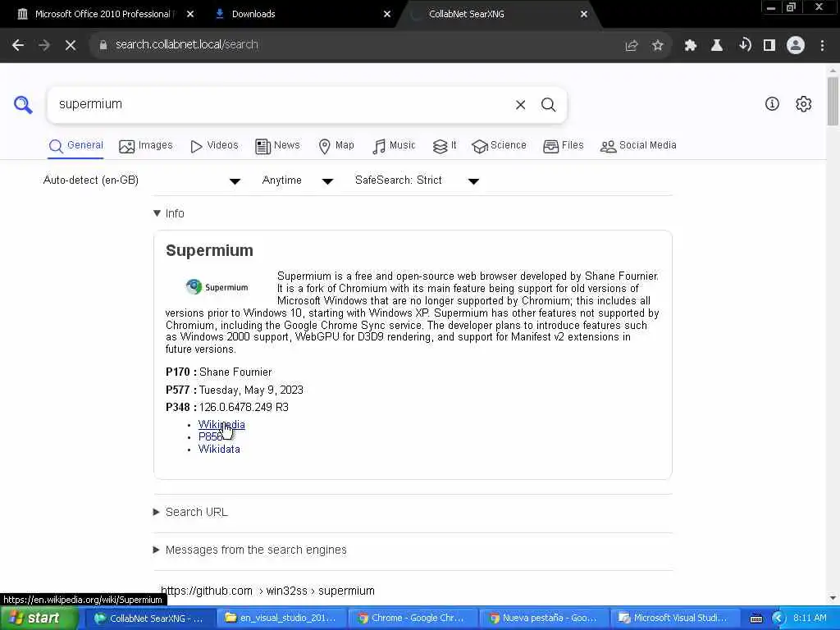840x630 pixels.
Task: Open the P856 link
Action: coord(211,436)
